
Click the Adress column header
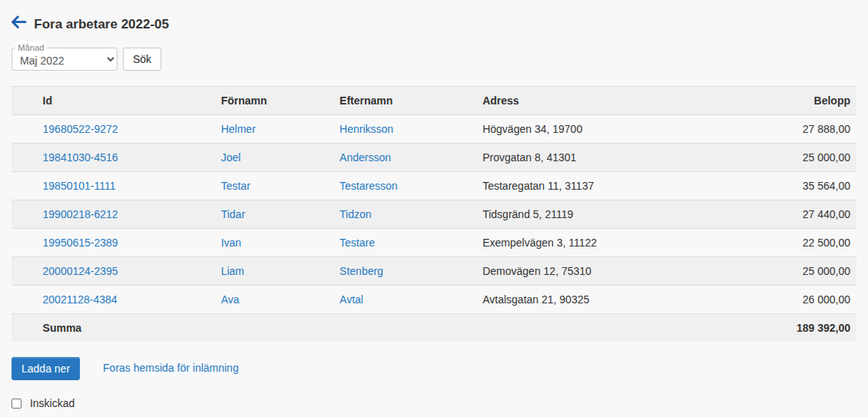501,101
